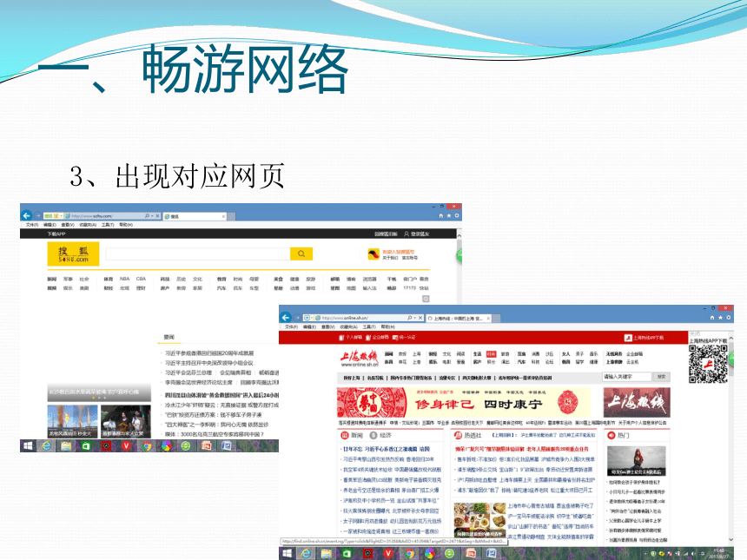Viewport: 747px width, 560px height.
Task: Click the QR code image on Shanghai Online
Action: tap(708, 364)
